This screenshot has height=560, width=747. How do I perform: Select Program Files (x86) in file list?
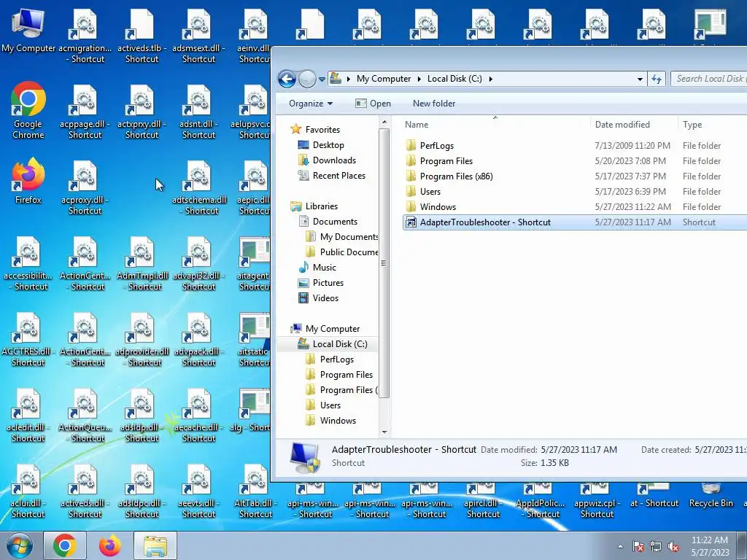click(x=456, y=176)
